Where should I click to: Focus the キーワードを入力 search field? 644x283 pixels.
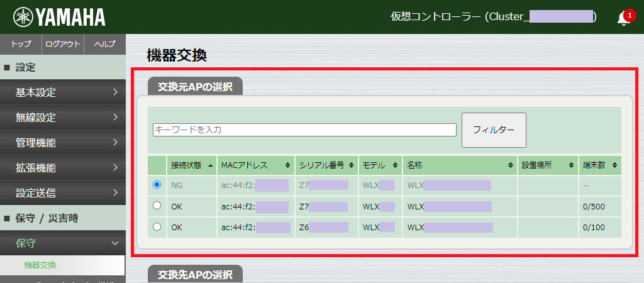[x=304, y=130]
